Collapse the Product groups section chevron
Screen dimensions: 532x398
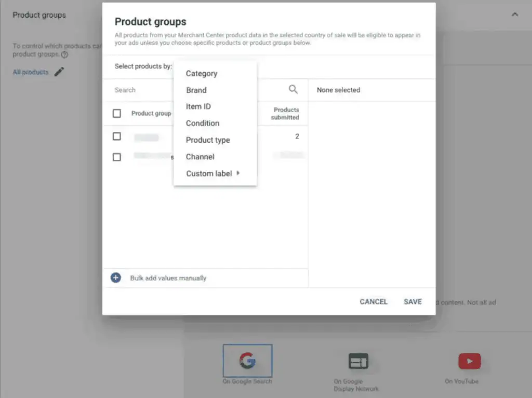[515, 15]
